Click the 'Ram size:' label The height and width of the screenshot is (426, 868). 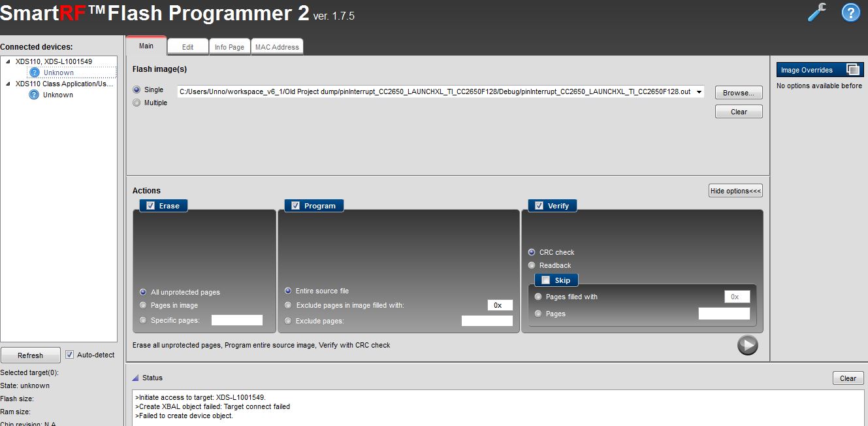click(16, 412)
